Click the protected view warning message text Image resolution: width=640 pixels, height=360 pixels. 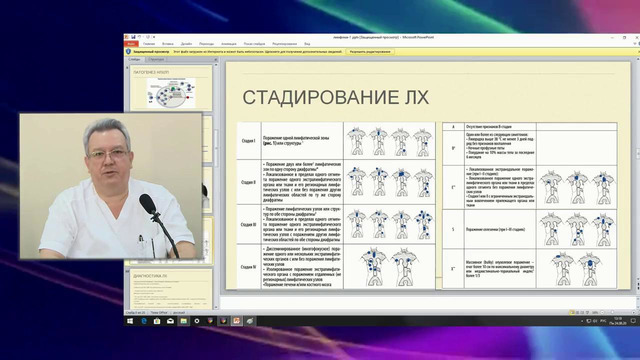[x=258, y=52]
